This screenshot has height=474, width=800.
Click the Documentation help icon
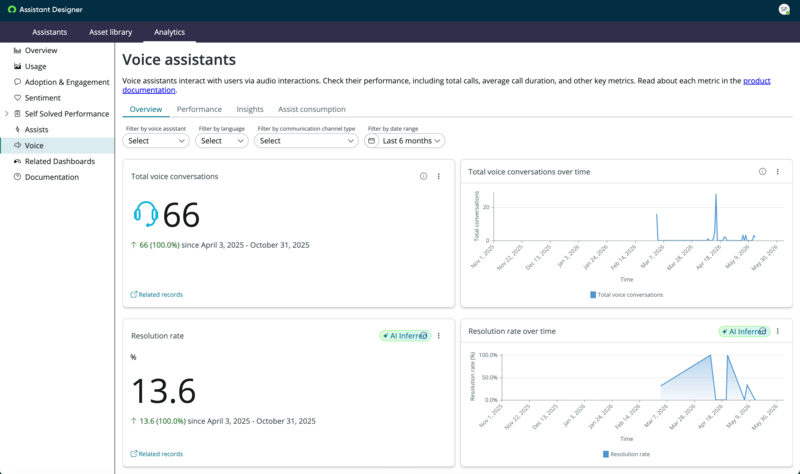[17, 177]
